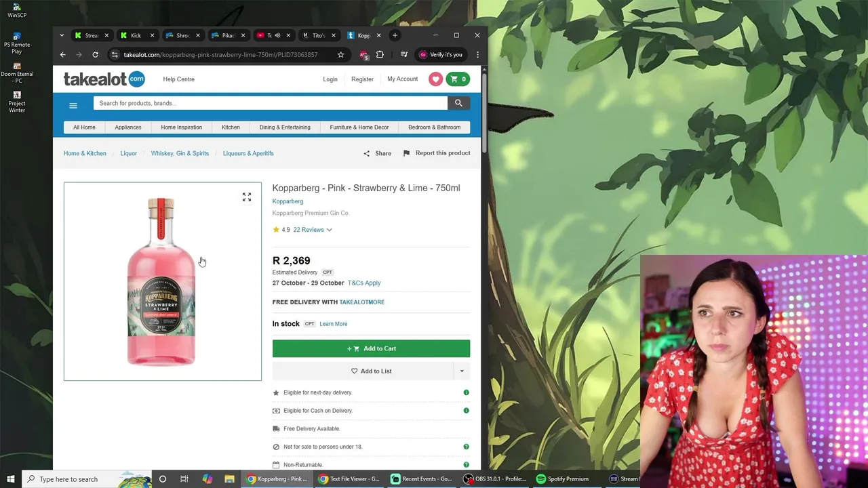Open the takealot hamburger menu
868x488 pixels.
click(73, 105)
